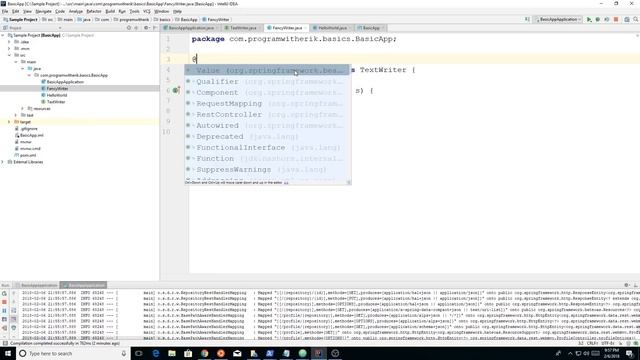Open Microsoft Store from the taskbar
This screenshot has height=360, width=640.
[188, 353]
